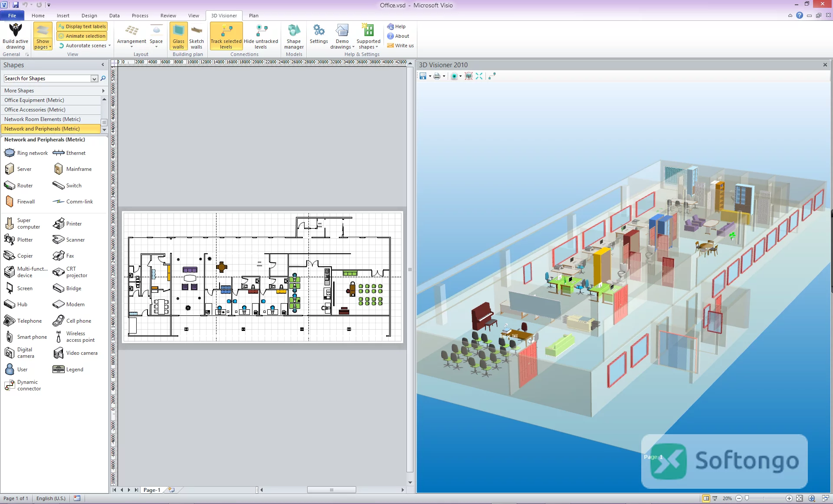
Task: Click the About button
Action: tap(398, 36)
